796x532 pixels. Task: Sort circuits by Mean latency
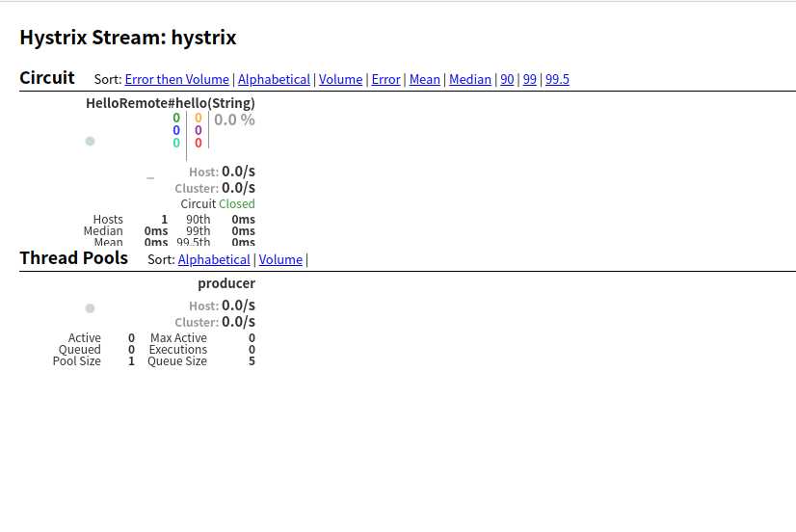(424, 79)
